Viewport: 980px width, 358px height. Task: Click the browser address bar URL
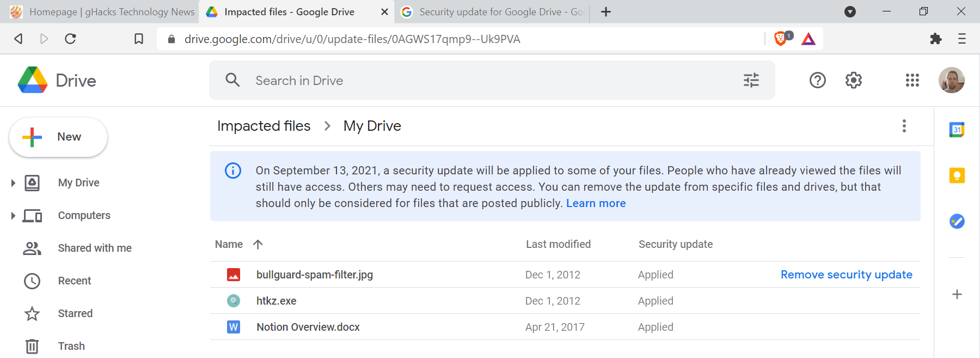(x=352, y=39)
